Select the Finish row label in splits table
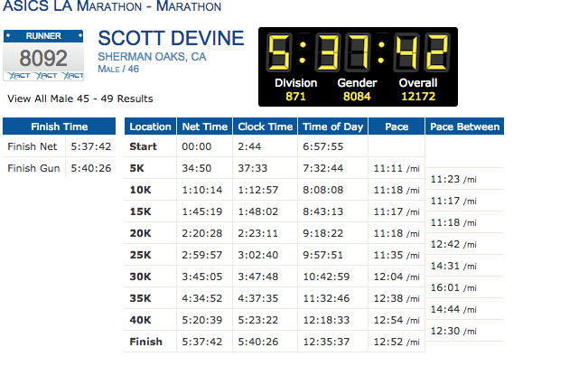 coord(145,342)
